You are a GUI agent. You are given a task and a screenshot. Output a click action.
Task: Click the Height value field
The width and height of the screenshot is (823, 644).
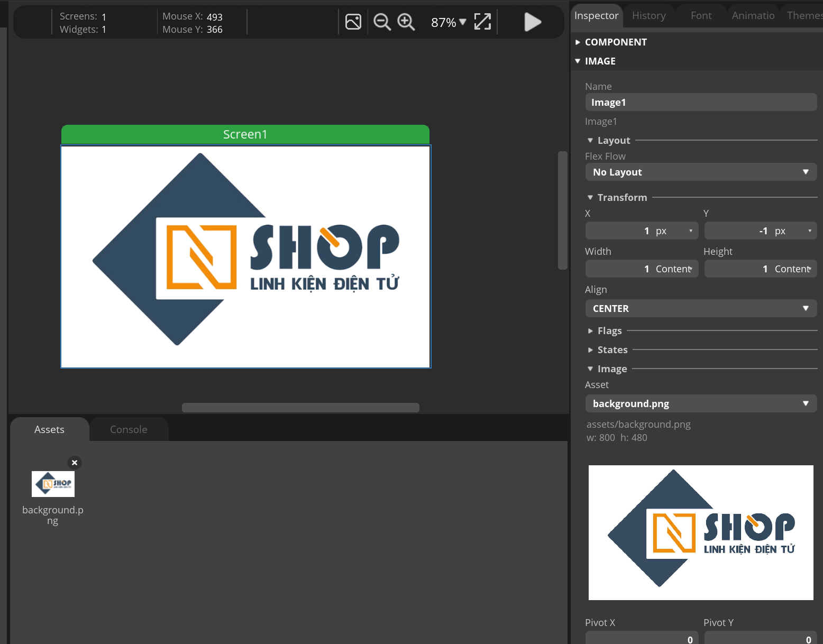[x=737, y=269]
